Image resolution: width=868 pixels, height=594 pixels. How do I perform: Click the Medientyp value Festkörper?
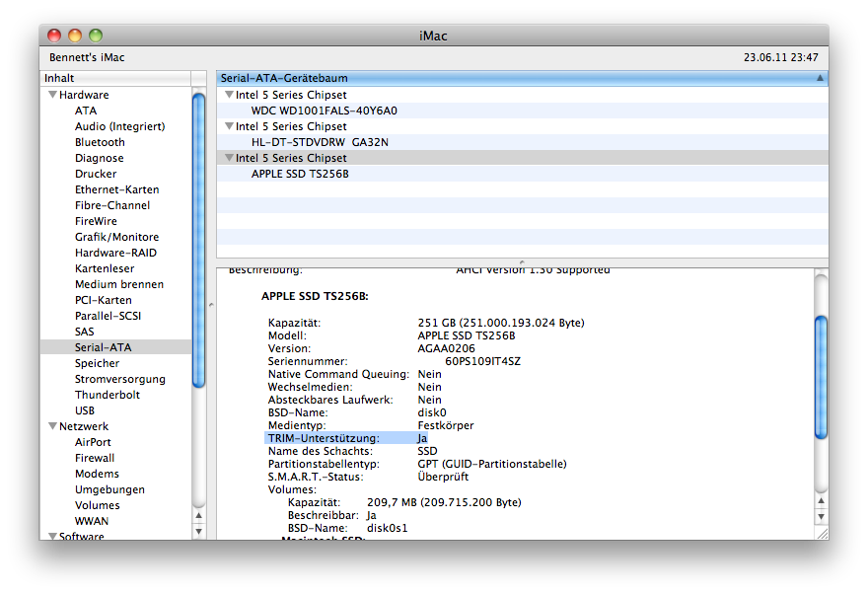pyautogui.click(x=446, y=425)
